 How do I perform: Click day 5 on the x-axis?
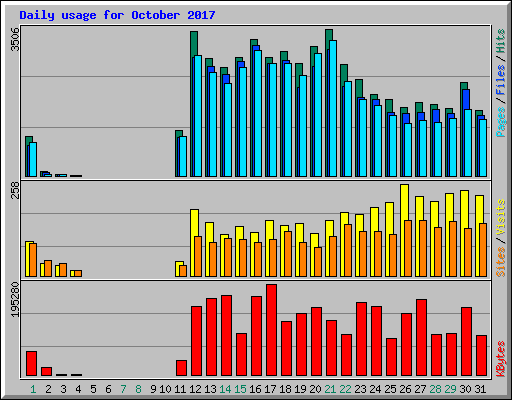coord(93,389)
